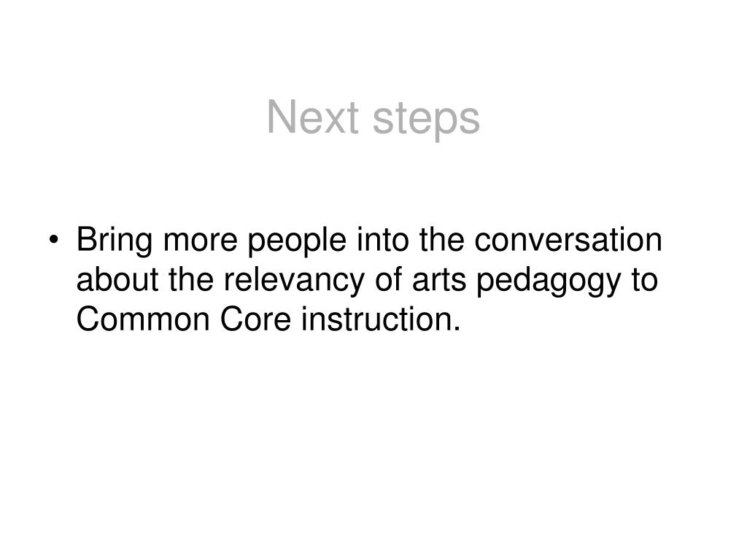Image resolution: width=747 pixels, height=560 pixels.
Task: Click the word "more" in first line
Action: point(200,241)
